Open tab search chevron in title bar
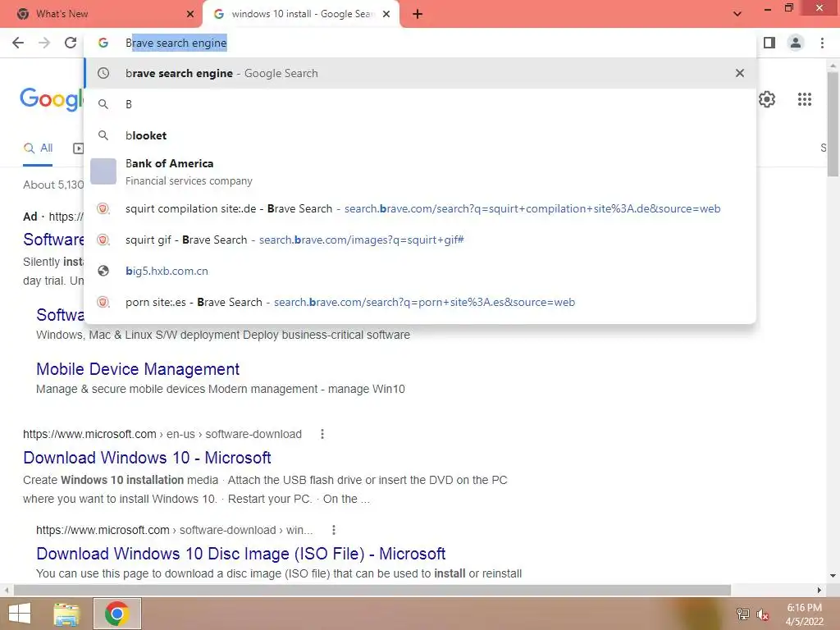Screen dimensions: 840x630 (737, 14)
